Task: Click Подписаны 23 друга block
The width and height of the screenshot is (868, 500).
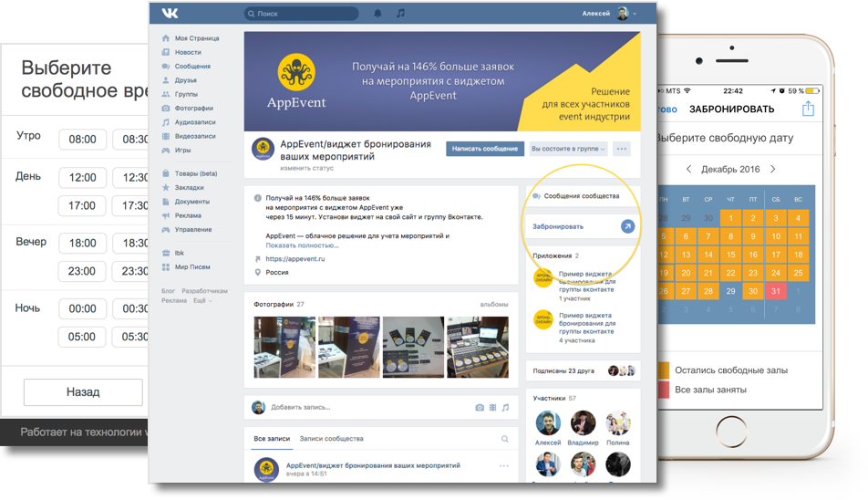Action: (x=583, y=370)
